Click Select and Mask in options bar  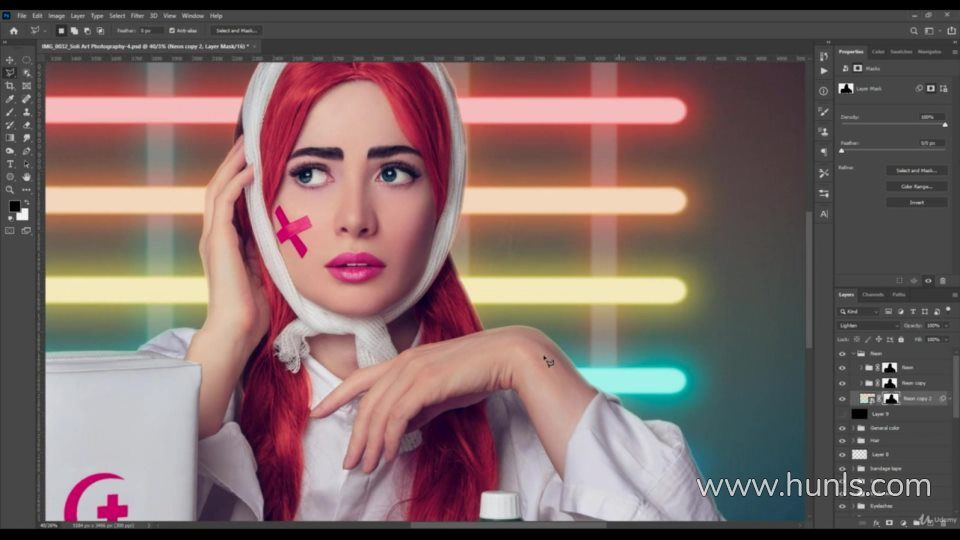pyautogui.click(x=236, y=31)
